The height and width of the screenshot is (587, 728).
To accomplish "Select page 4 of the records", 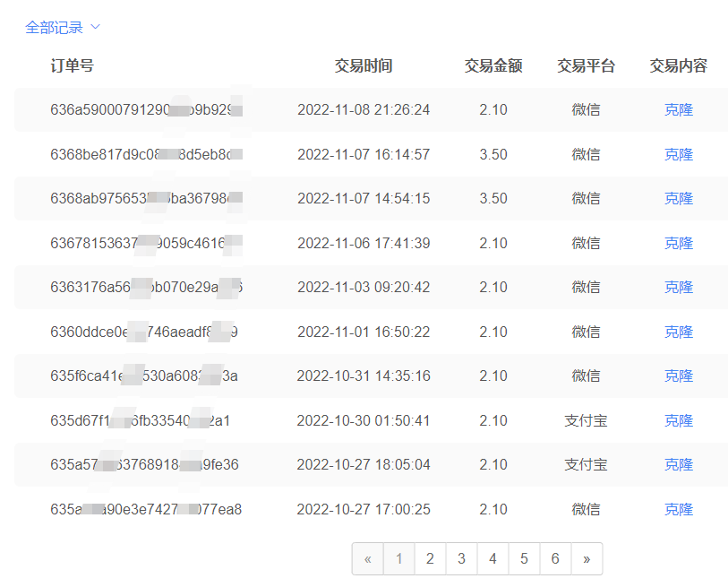I will tap(492, 558).
